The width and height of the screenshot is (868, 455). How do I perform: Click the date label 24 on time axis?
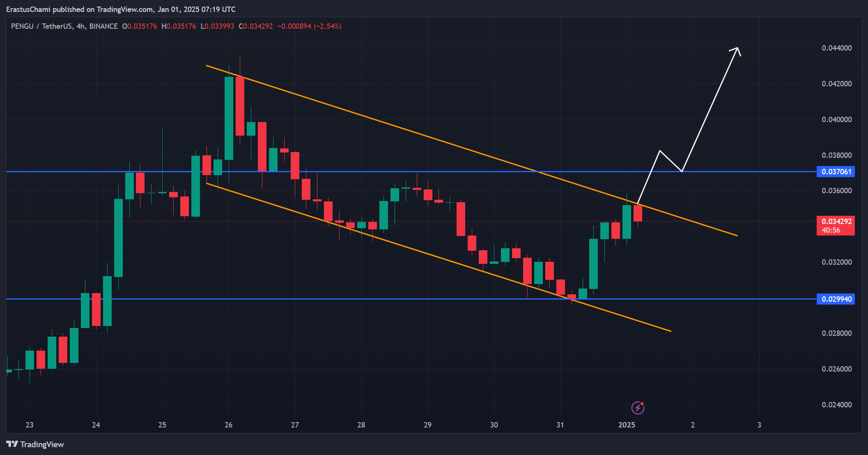96,425
